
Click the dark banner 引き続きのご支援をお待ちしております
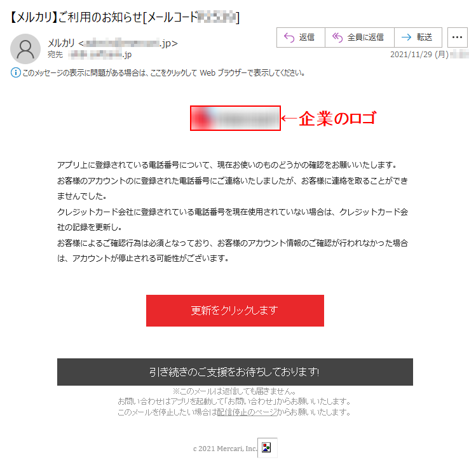click(235, 372)
